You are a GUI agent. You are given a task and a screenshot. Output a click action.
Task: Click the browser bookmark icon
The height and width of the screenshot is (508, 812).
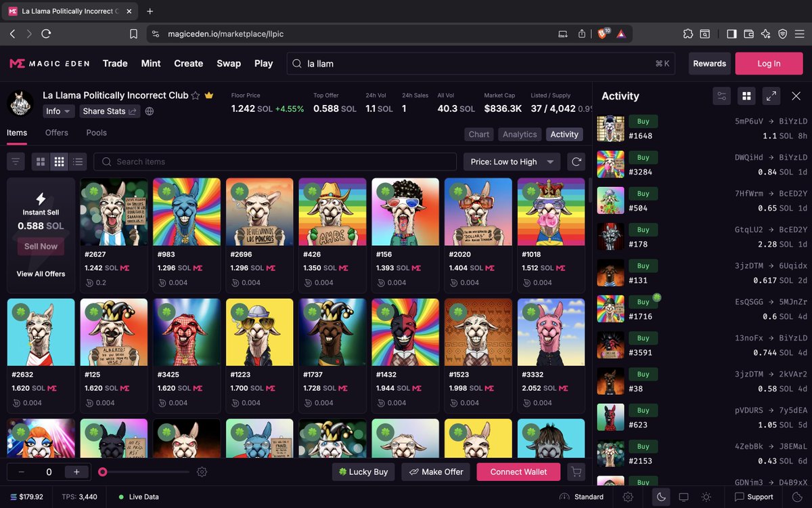point(133,33)
